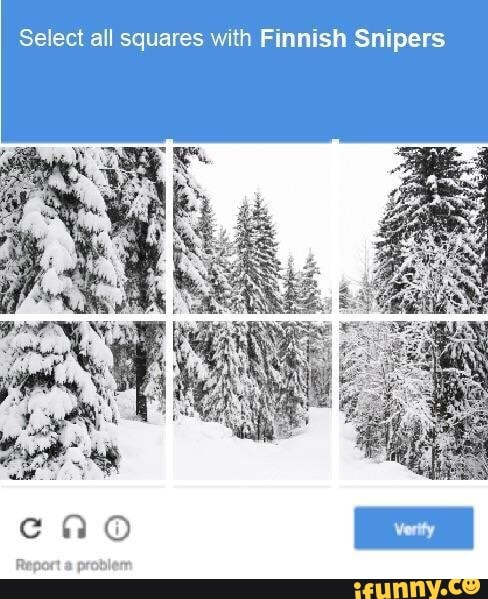This screenshot has height=599, width=488.
Task: Switch to the audio challenge headphones icon
Action: pyautogui.click(x=74, y=527)
